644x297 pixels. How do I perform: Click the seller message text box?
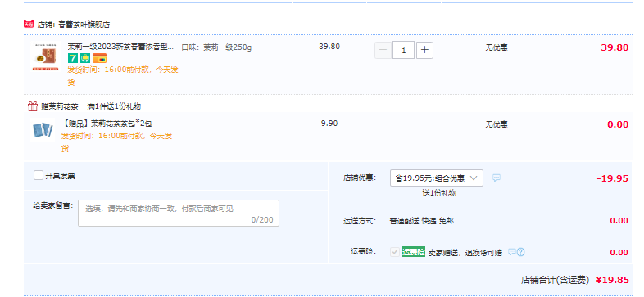click(179, 214)
